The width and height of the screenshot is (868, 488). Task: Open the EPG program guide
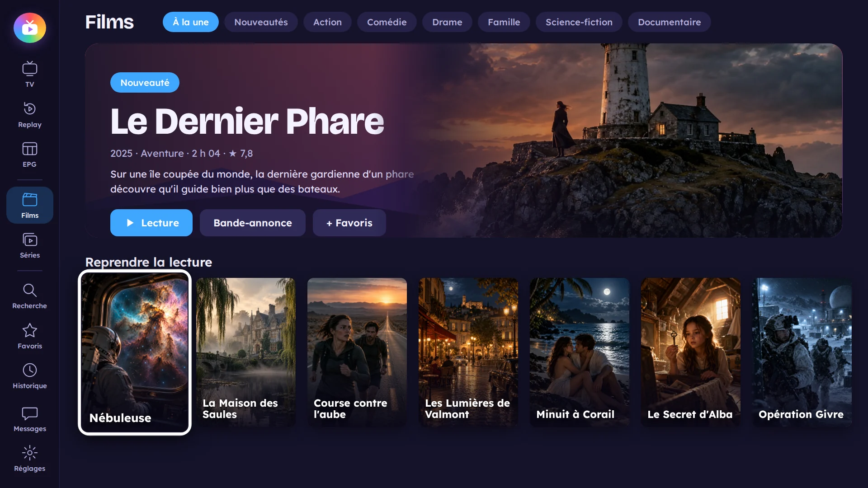coord(30,155)
